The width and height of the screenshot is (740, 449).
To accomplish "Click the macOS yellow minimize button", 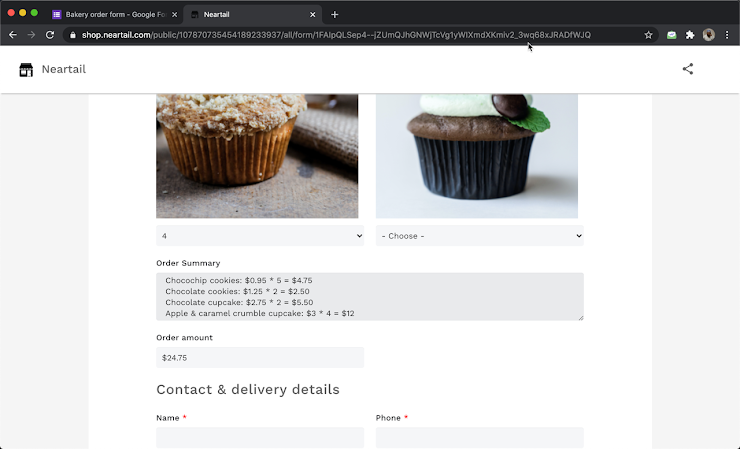I will click(23, 13).
